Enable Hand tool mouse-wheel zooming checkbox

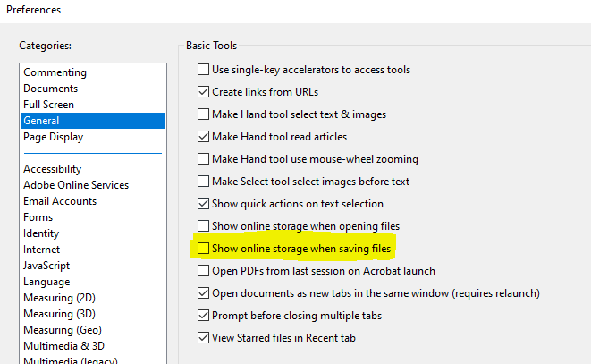(203, 159)
